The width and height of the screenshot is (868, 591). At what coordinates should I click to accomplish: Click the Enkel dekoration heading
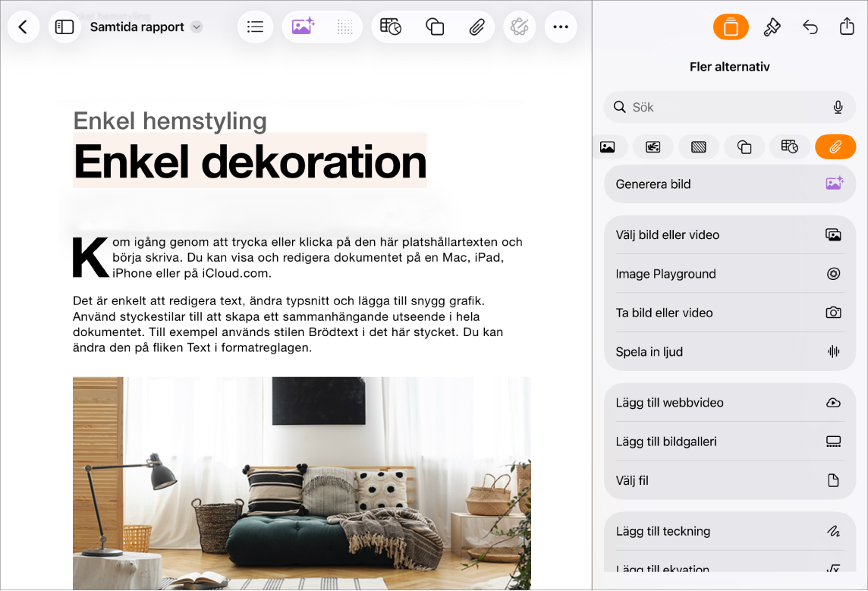[250, 162]
